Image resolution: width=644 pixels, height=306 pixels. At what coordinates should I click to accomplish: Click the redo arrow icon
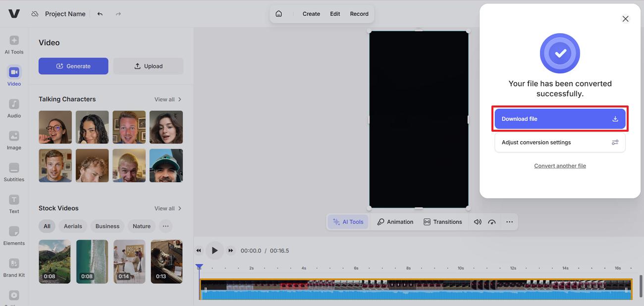[118, 14]
